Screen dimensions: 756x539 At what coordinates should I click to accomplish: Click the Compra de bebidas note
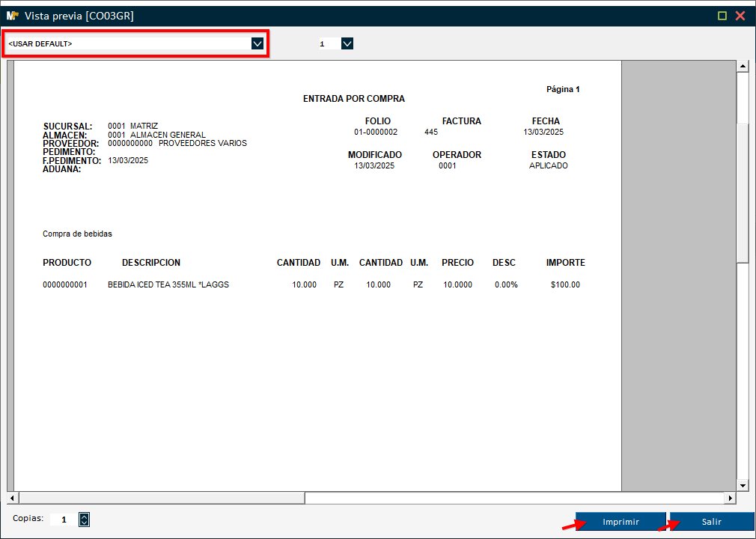pos(77,234)
